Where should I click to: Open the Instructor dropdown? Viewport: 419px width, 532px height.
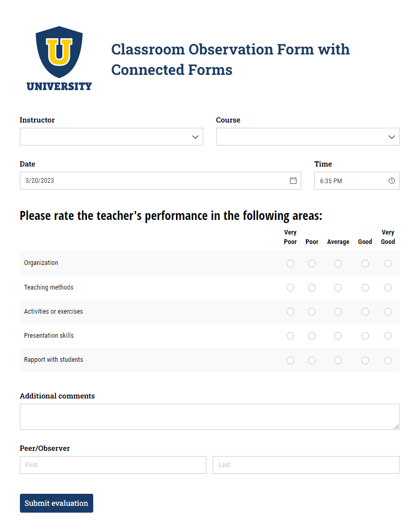(x=111, y=137)
